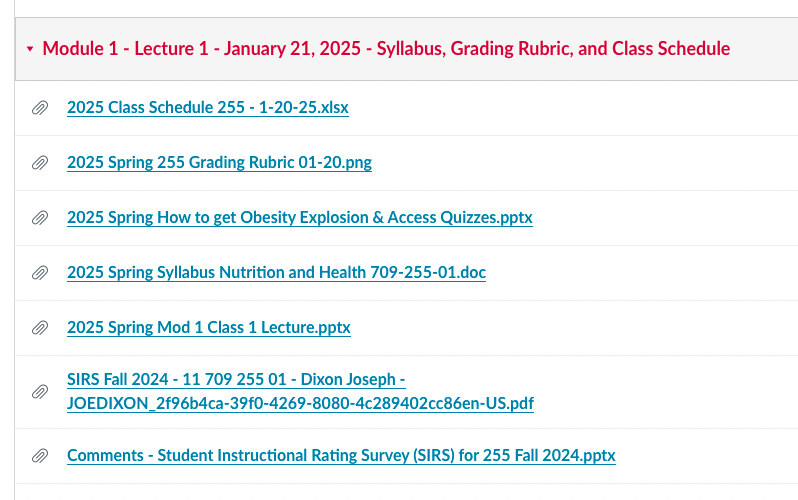Open 2025 Spring Mod 1 Class 1 Lecture.pptx
This screenshot has height=500, width=798.
click(x=208, y=327)
